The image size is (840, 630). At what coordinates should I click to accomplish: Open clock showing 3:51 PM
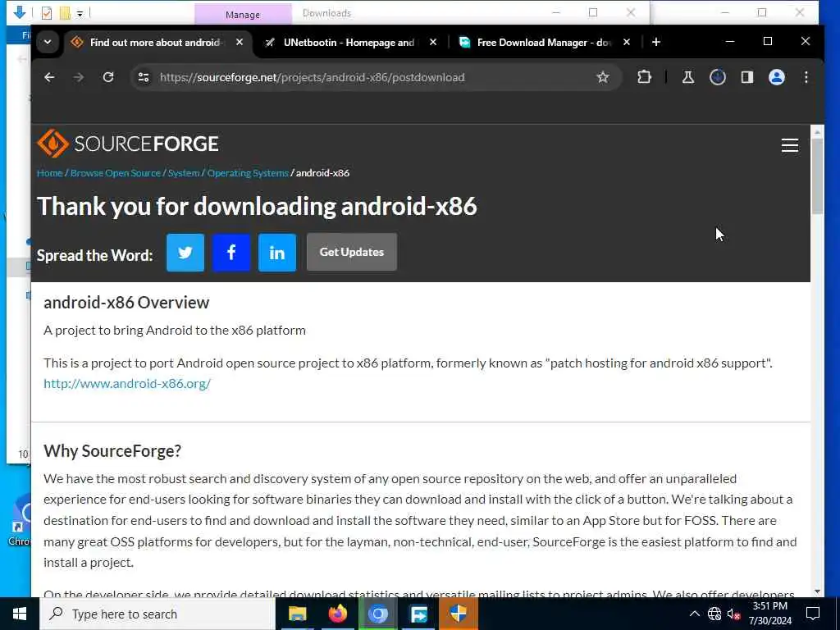point(769,614)
